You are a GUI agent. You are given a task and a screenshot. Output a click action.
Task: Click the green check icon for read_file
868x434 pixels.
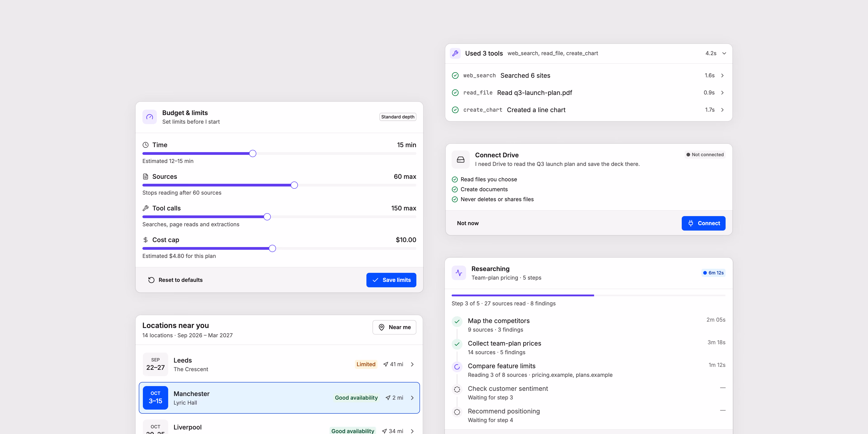pos(455,93)
